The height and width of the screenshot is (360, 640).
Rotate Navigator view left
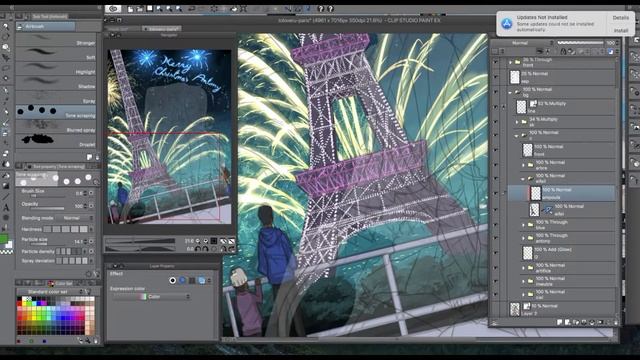[198, 248]
